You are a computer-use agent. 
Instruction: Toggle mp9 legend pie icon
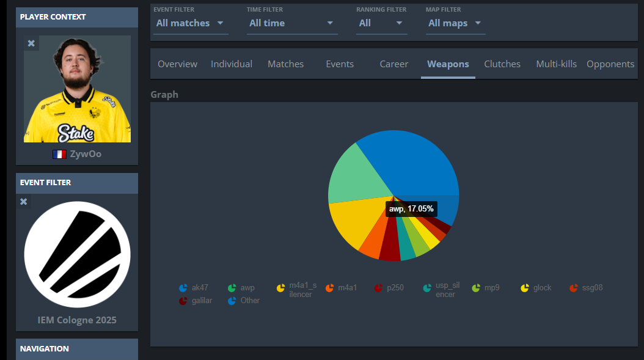click(476, 288)
